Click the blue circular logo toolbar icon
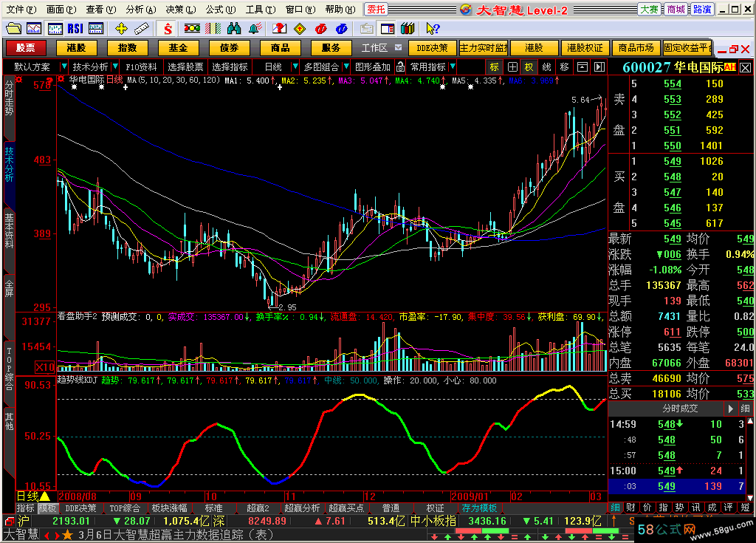The width and height of the screenshot is (756, 543). pyautogui.click(x=342, y=29)
